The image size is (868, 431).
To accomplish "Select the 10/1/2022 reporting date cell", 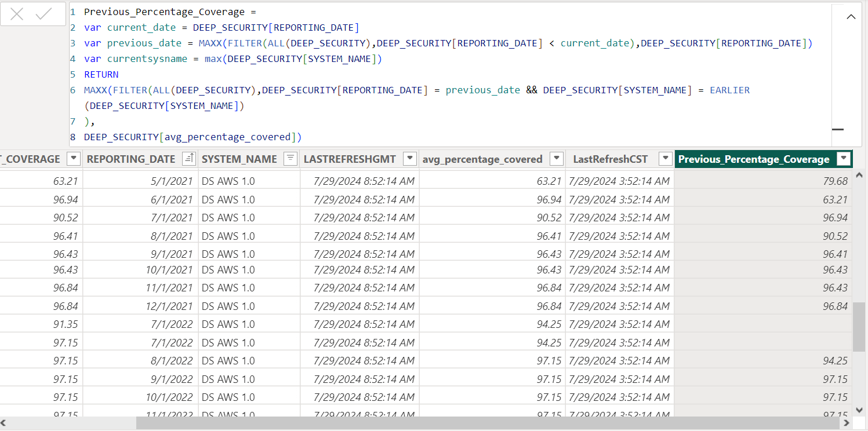I will (x=140, y=397).
